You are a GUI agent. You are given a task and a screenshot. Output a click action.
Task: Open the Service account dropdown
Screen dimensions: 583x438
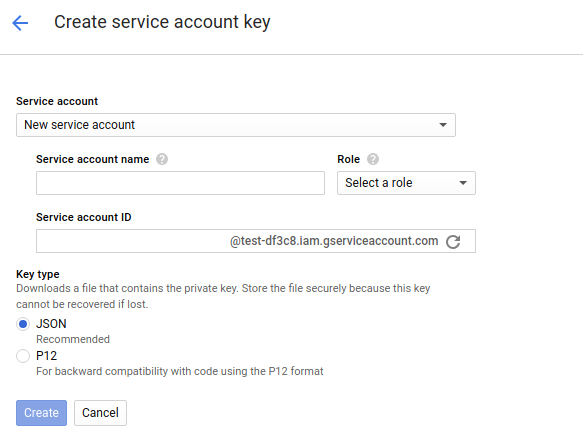[236, 125]
